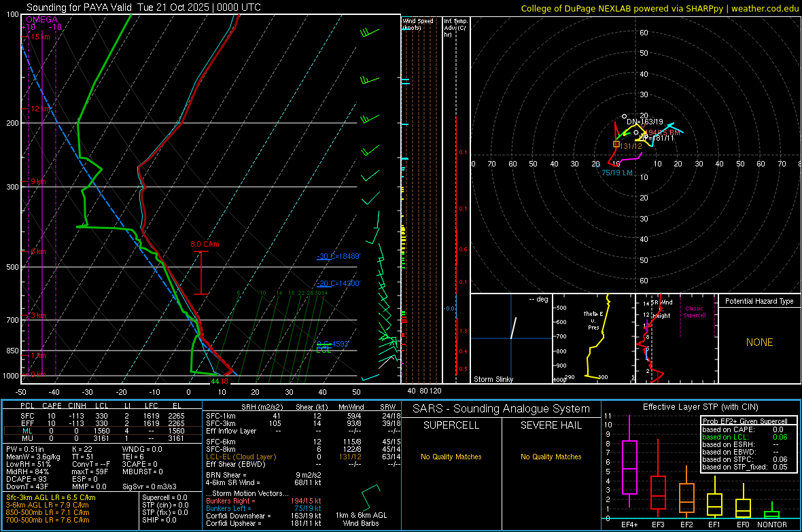Click the green LCL label on the skew-T
Screen dimensions: 802x532
click(x=324, y=350)
